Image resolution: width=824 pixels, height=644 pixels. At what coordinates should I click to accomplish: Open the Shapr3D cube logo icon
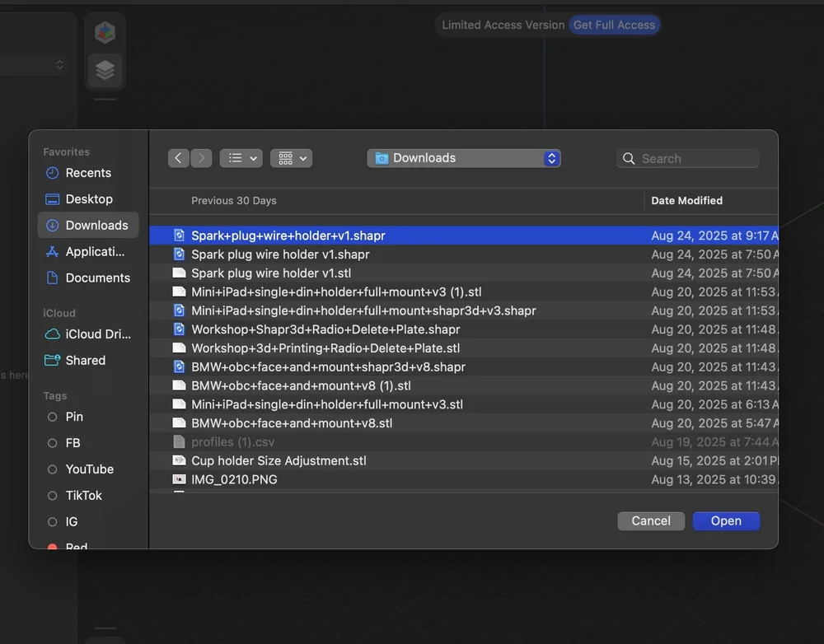pos(105,33)
